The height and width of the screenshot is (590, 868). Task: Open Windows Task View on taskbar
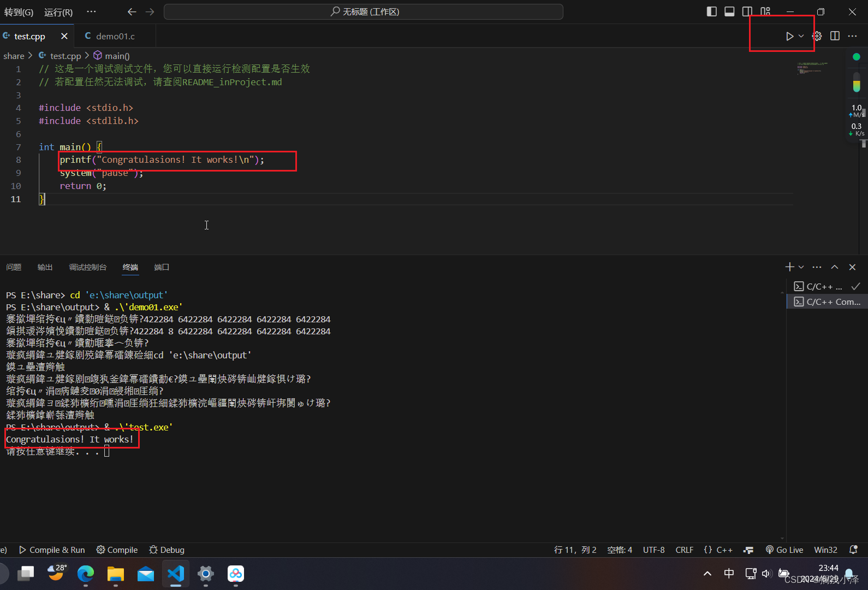point(26,574)
